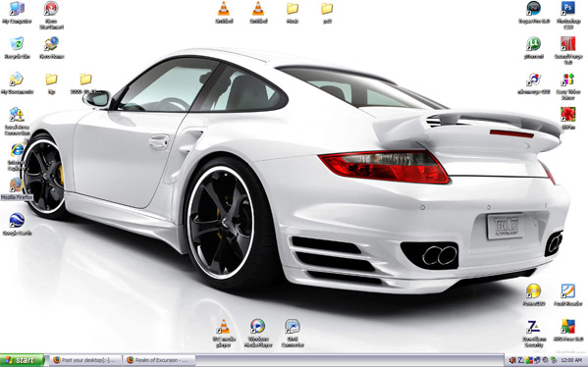Switch to 'Post your desktop' Firefox taskbar window

[85, 360]
